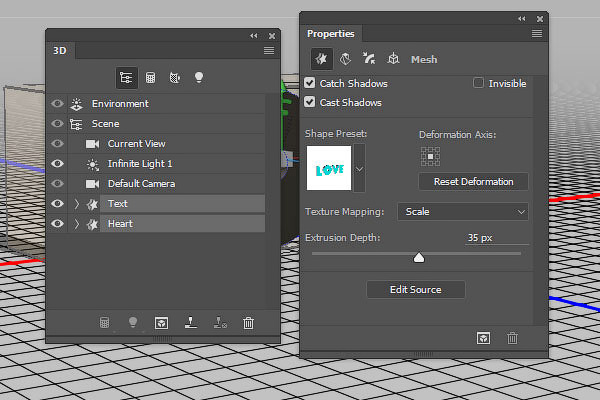Click the Text row mesh star icon

pyautogui.click(x=92, y=204)
